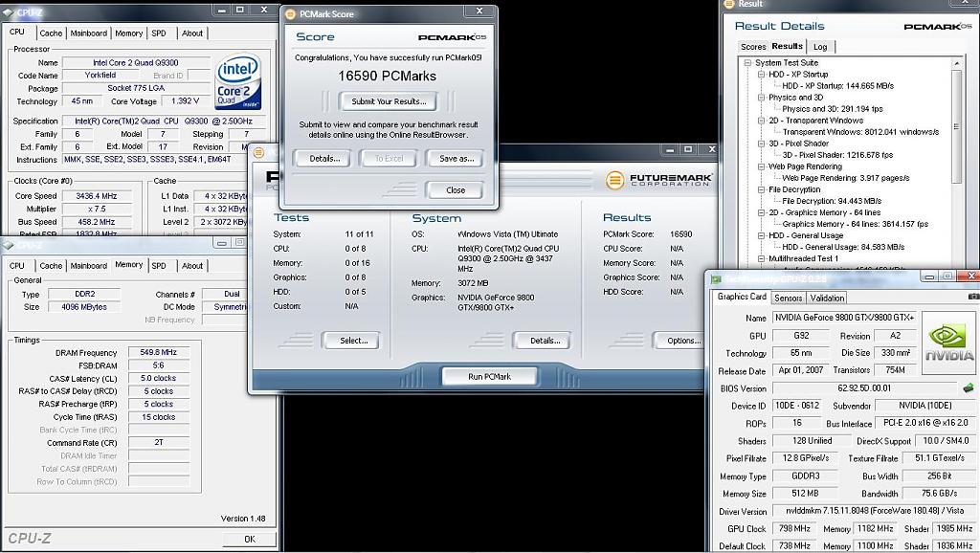Click the CPU Name field 'Intel Core 2 Quad Q9300'
This screenshot has height=553, width=980.
[x=136, y=62]
